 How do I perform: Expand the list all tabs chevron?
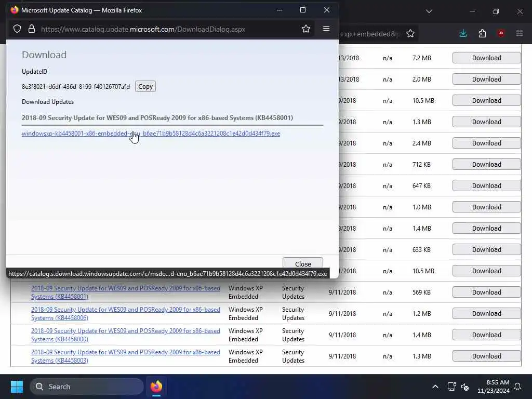[429, 11]
